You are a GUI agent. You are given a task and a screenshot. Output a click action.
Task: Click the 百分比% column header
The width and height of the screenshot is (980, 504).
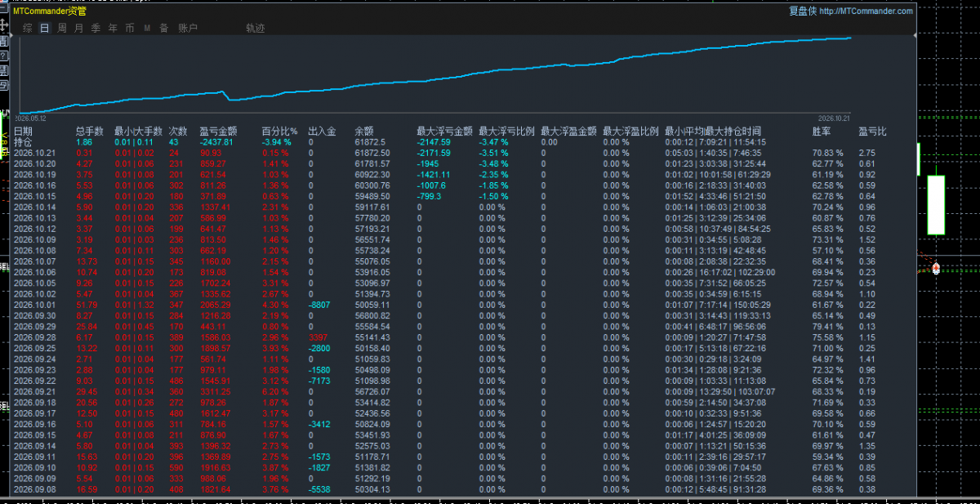279,131
